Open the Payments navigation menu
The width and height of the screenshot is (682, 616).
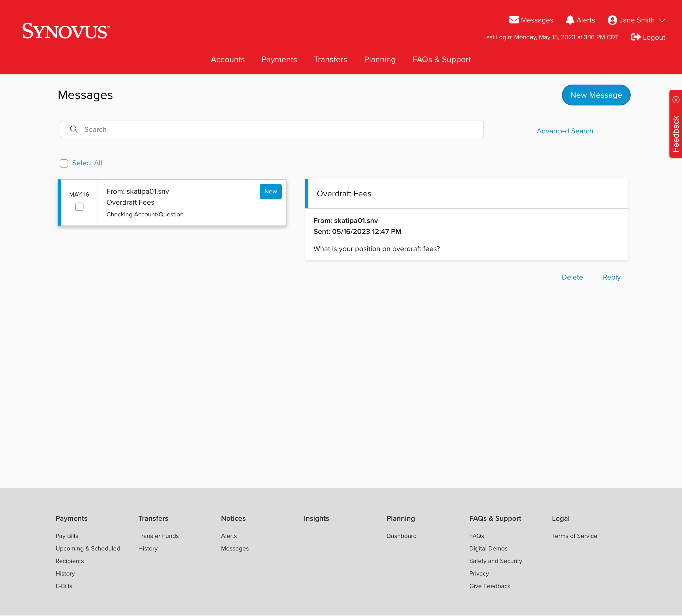coord(279,60)
